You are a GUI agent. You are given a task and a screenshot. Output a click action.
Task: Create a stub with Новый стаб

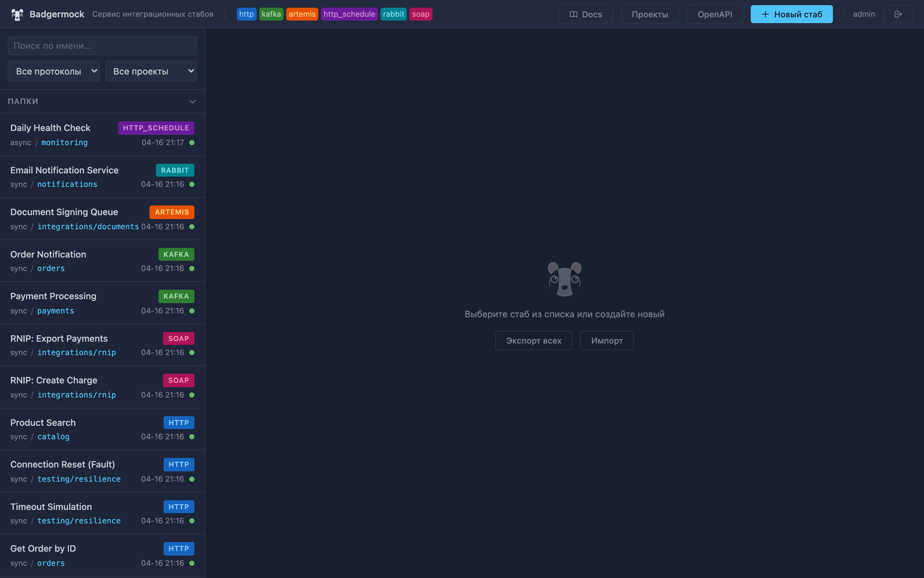click(791, 14)
